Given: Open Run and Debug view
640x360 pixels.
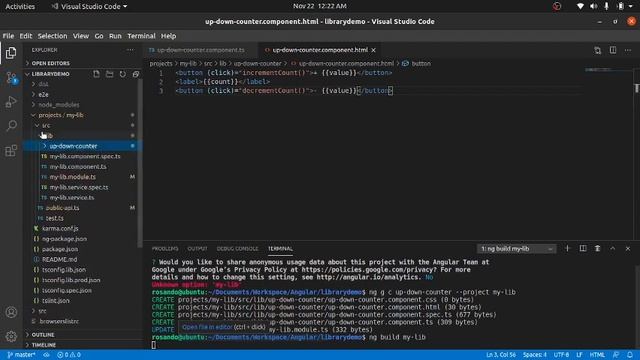Looking at the screenshot, I should pos(11,102).
